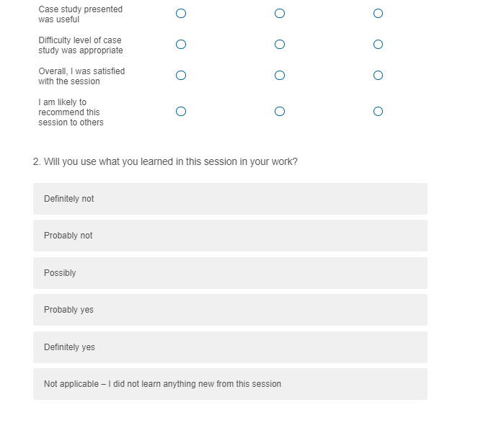Click the 'Possibly' answer option
This screenshot has height=433, width=504.
(230, 273)
